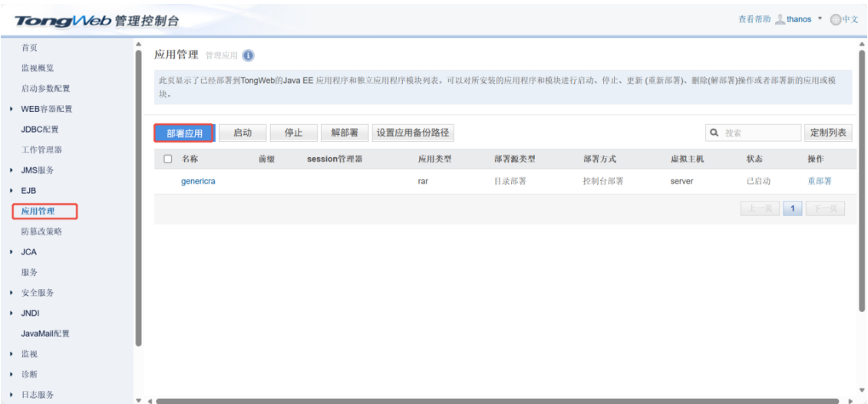Click 重部署 for genericra
868x404 pixels.
[819, 182]
